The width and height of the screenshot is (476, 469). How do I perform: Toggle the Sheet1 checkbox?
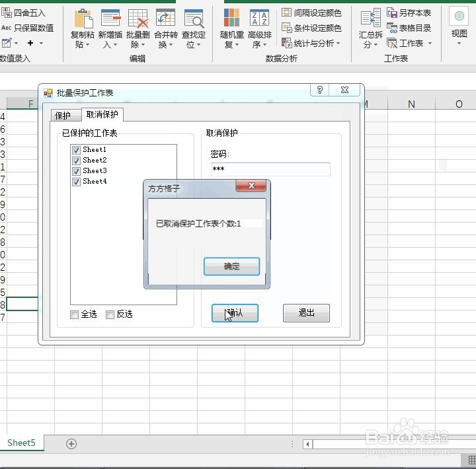[x=76, y=150]
